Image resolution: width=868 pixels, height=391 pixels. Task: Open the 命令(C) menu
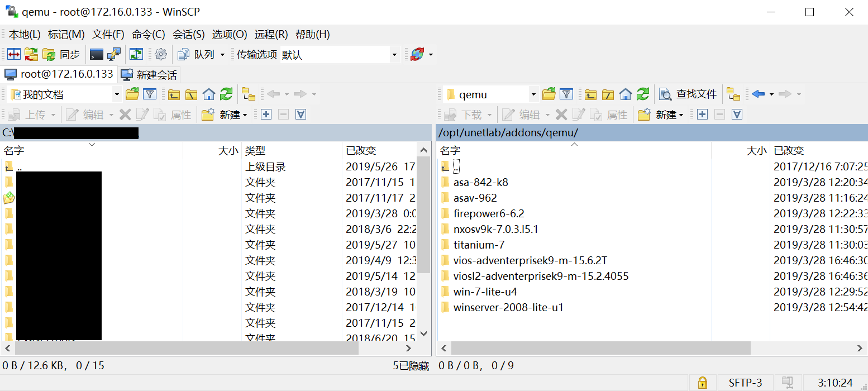click(x=149, y=34)
